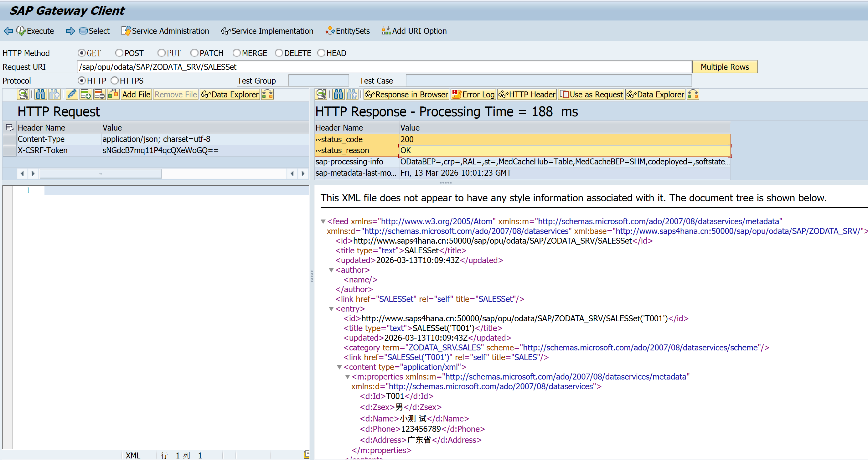Click the binoculars Find icon in request toolbar

click(x=40, y=94)
